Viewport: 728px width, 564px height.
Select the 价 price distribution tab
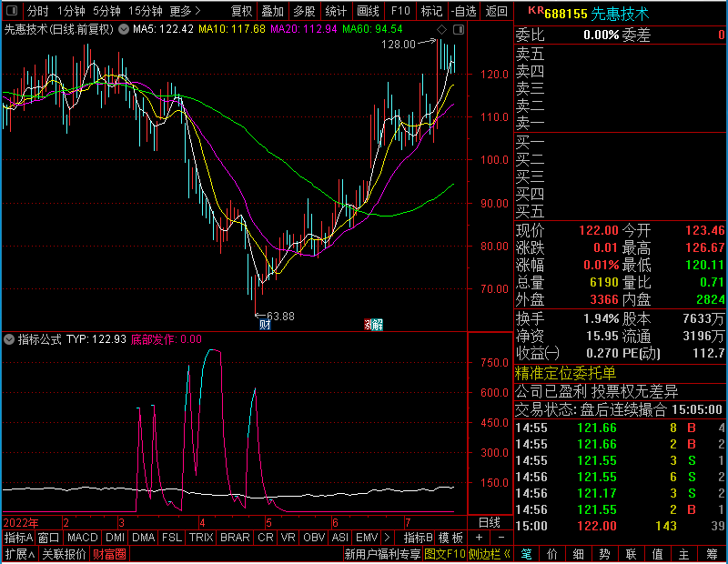[x=552, y=554]
